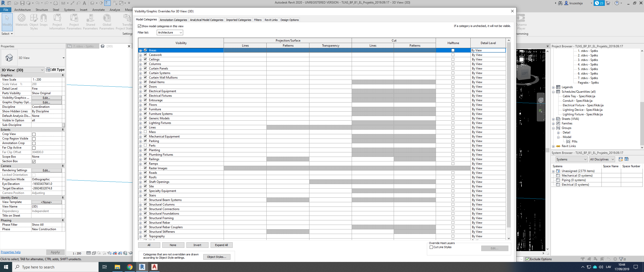Switch to Annotation Categories tab
Screen dimensions: 644x272
click(173, 20)
